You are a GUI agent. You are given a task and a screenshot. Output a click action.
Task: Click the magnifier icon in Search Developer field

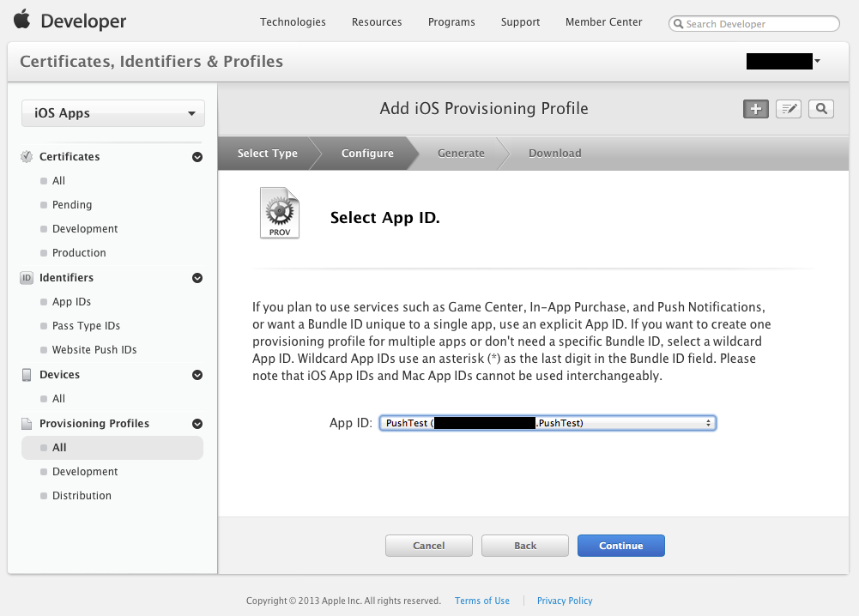tap(678, 23)
